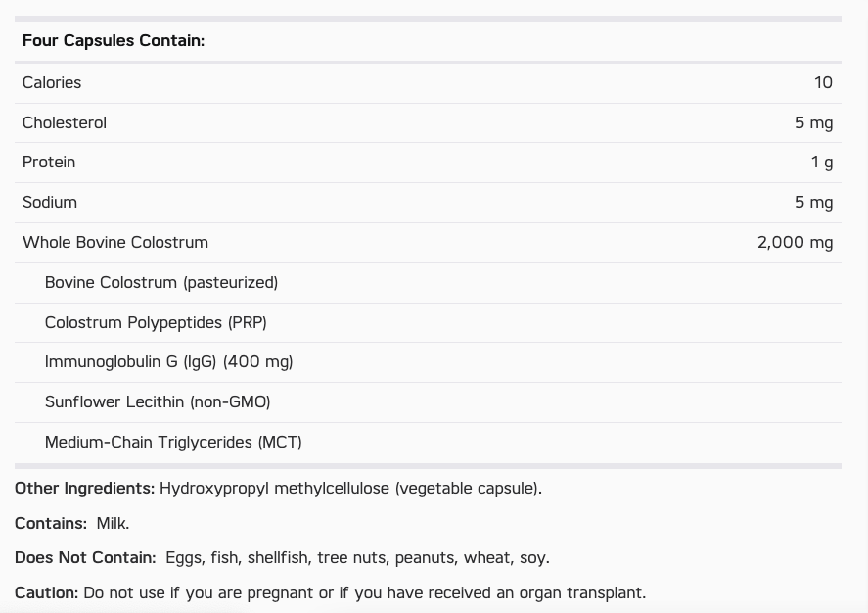868x613 pixels.
Task: Click the "Caution:" warning label
Action: (x=46, y=592)
